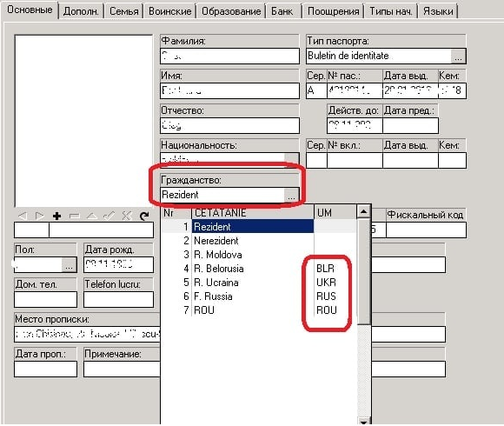Cancel edits with X navigator icon
The height and width of the screenshot is (426, 504).
[127, 216]
